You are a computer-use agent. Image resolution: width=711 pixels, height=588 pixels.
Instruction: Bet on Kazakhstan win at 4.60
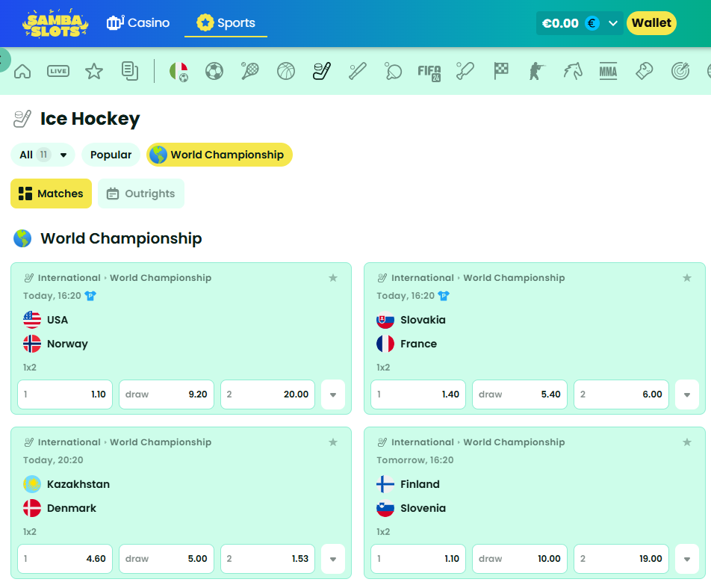(65, 559)
